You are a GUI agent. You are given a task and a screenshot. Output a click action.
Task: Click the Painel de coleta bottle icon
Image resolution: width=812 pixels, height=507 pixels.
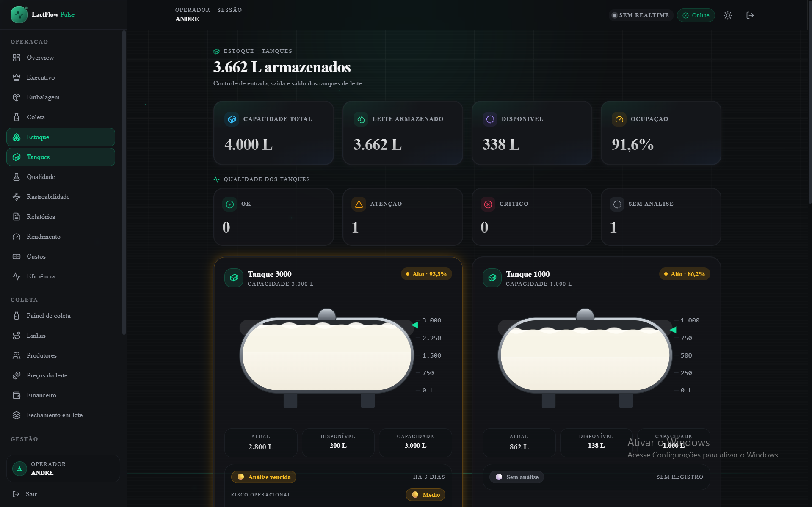tap(17, 316)
